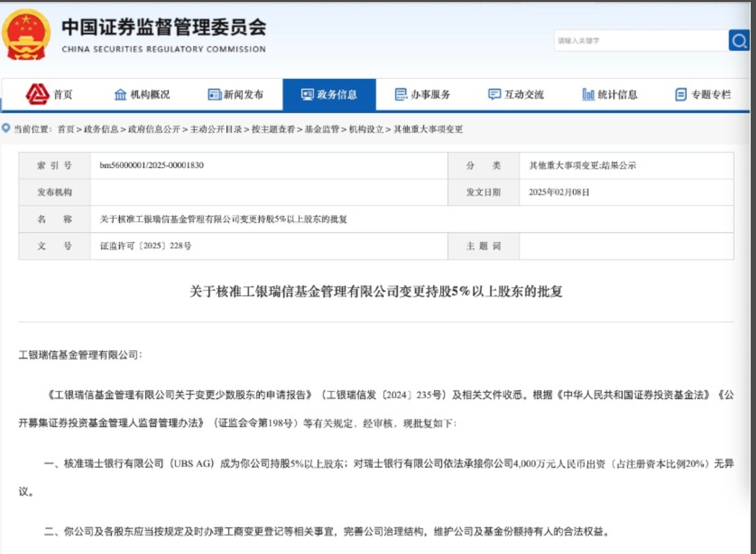Click the chat bubble icon for 互动交流
This screenshot has width=756, height=554.
pyautogui.click(x=495, y=95)
